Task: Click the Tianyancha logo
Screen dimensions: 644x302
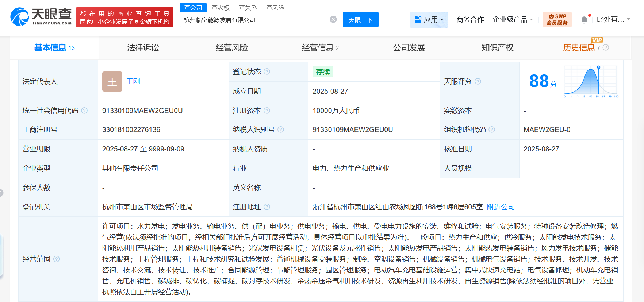Action: coord(41,17)
